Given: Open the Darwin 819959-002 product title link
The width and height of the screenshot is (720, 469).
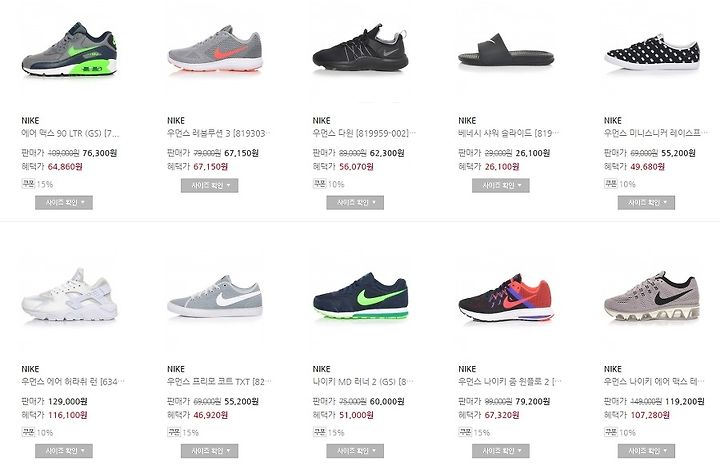Looking at the screenshot, I should (x=364, y=133).
